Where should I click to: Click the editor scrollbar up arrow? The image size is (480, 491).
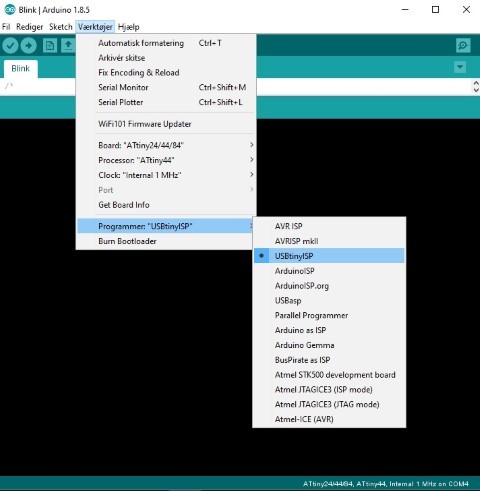tap(476, 83)
